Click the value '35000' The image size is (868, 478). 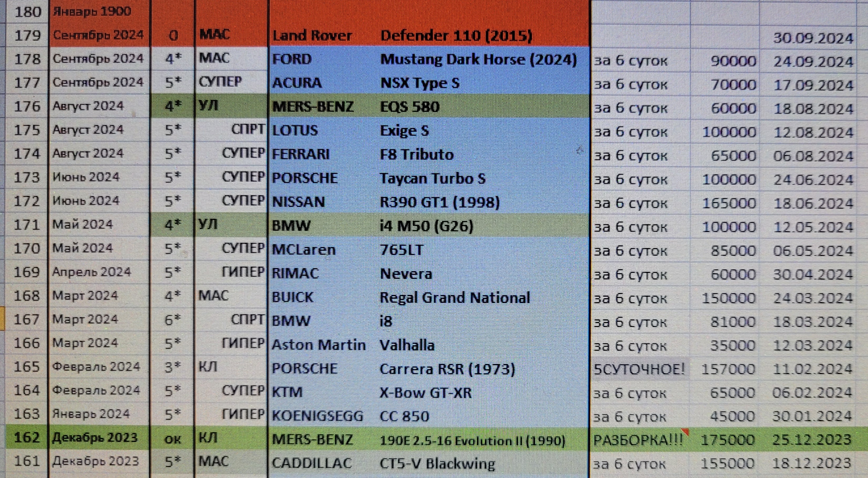[x=725, y=346]
